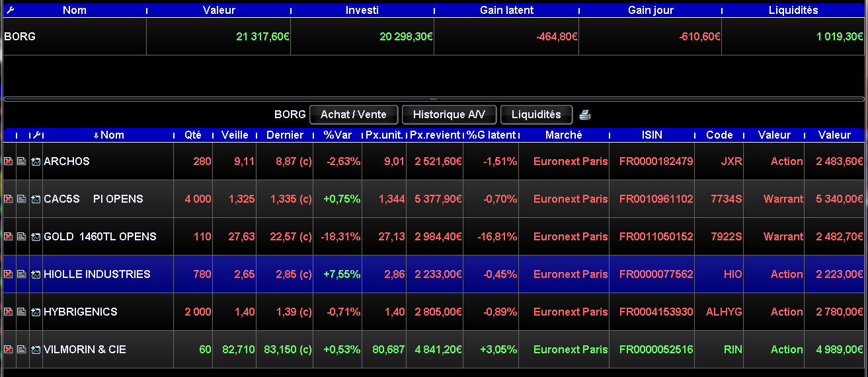The width and height of the screenshot is (868, 377).
Task: Remove GOLD 1460TL OPENS with red X
Action: click(9, 237)
